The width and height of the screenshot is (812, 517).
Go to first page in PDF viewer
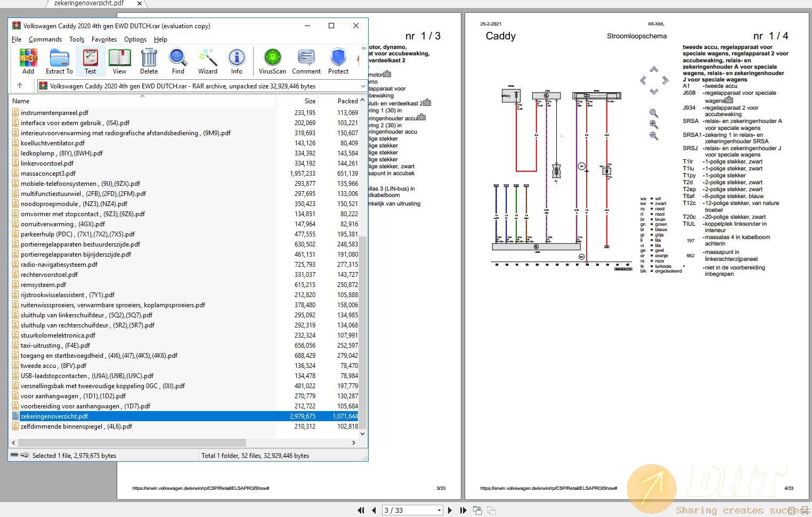click(x=361, y=510)
